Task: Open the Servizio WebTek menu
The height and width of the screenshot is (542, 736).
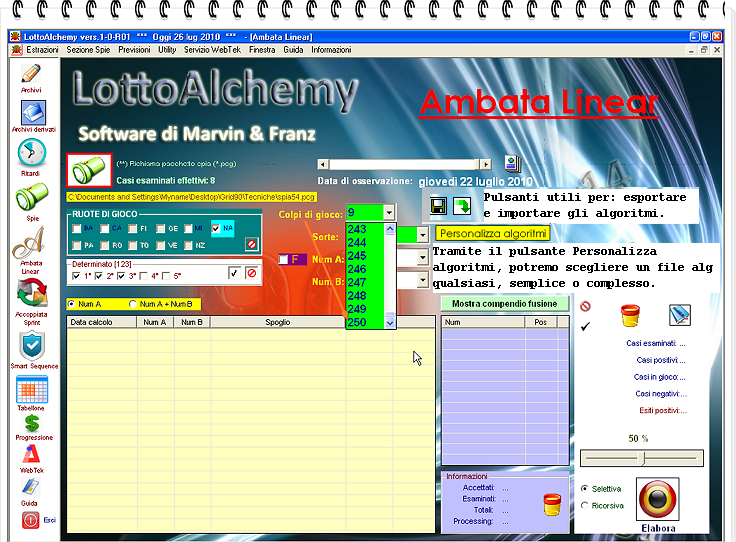Action: (x=212, y=50)
